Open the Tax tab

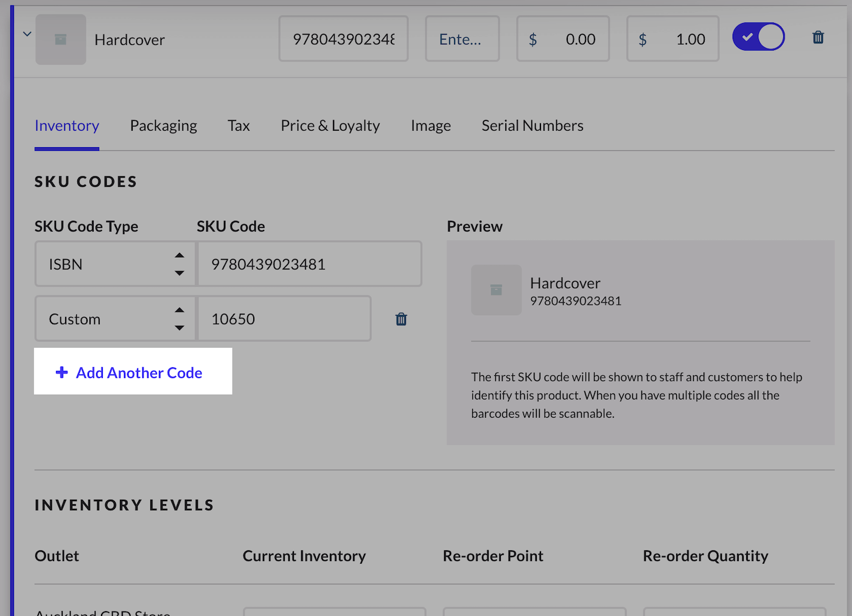[x=239, y=126]
